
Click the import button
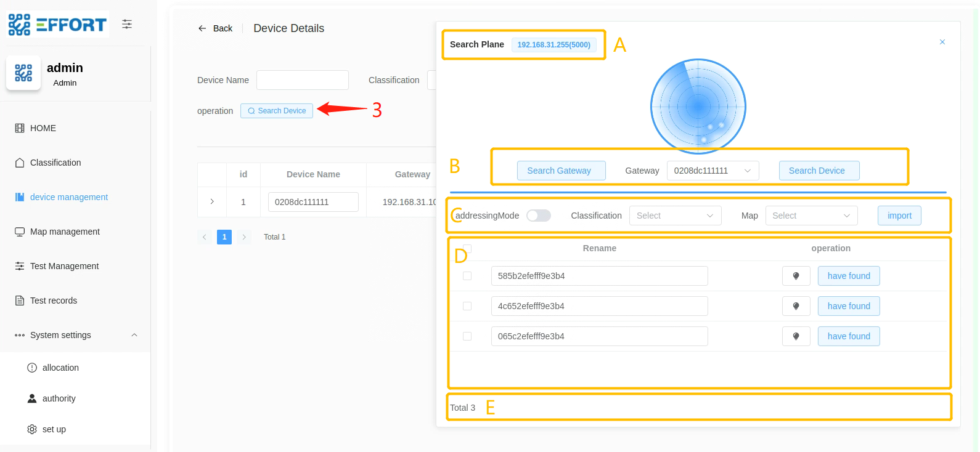coord(899,216)
